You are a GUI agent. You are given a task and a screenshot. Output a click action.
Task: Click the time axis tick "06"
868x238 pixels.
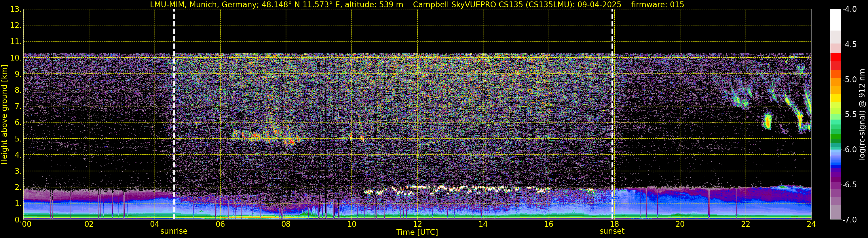[x=220, y=224]
